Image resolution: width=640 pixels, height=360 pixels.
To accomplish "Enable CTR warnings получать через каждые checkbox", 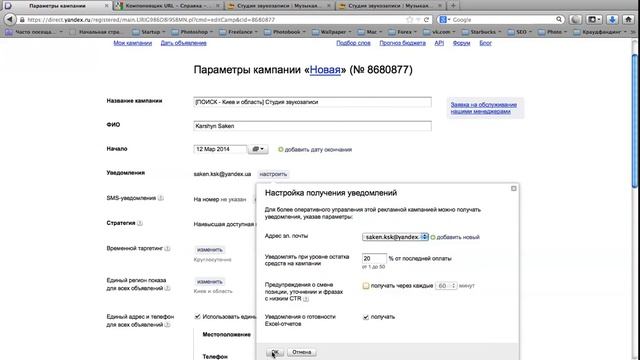I will 366,286.
